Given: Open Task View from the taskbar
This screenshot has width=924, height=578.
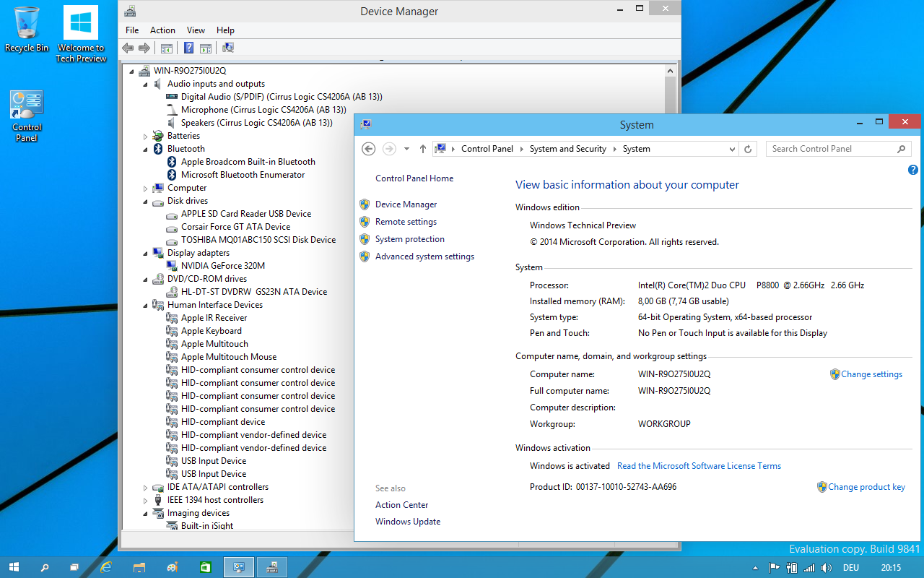Looking at the screenshot, I should pyautogui.click(x=74, y=567).
